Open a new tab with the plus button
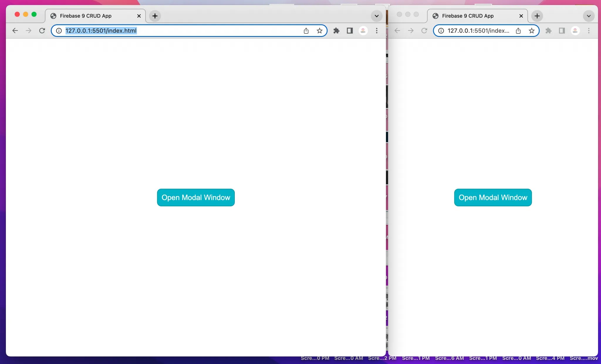The height and width of the screenshot is (364, 601). pyautogui.click(x=155, y=16)
